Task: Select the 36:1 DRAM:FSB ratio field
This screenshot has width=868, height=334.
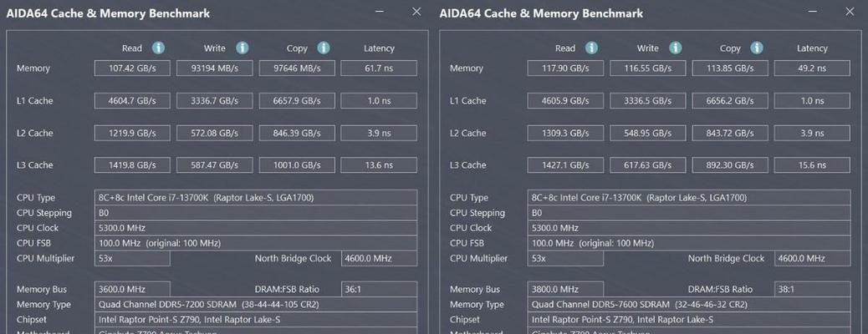Action: click(379, 289)
